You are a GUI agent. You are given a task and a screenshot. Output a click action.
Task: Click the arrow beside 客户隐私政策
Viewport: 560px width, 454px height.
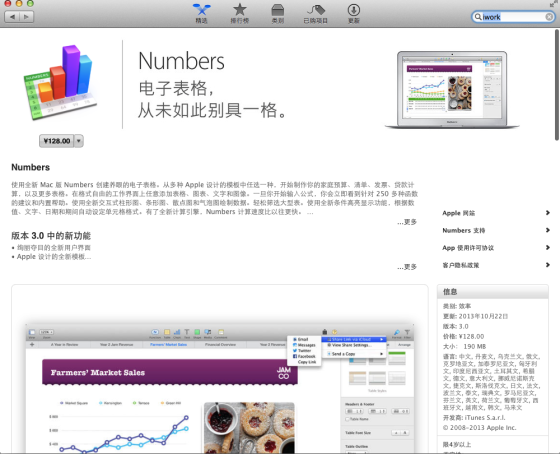[548, 265]
